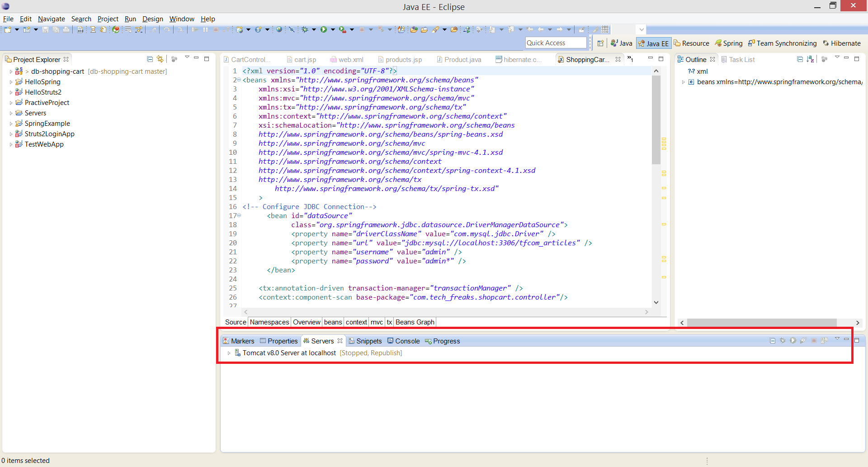The image size is (868, 467).
Task: Open the Project menu
Action: click(108, 19)
